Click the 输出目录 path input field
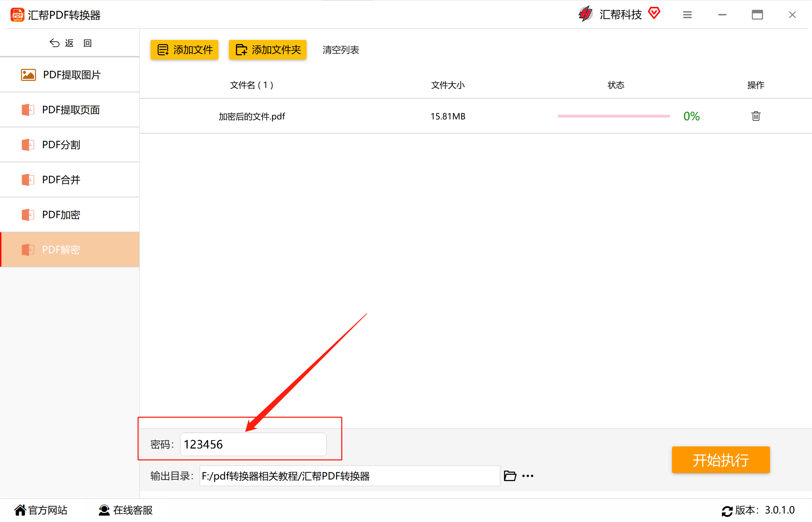This screenshot has height=522, width=812. [350, 476]
